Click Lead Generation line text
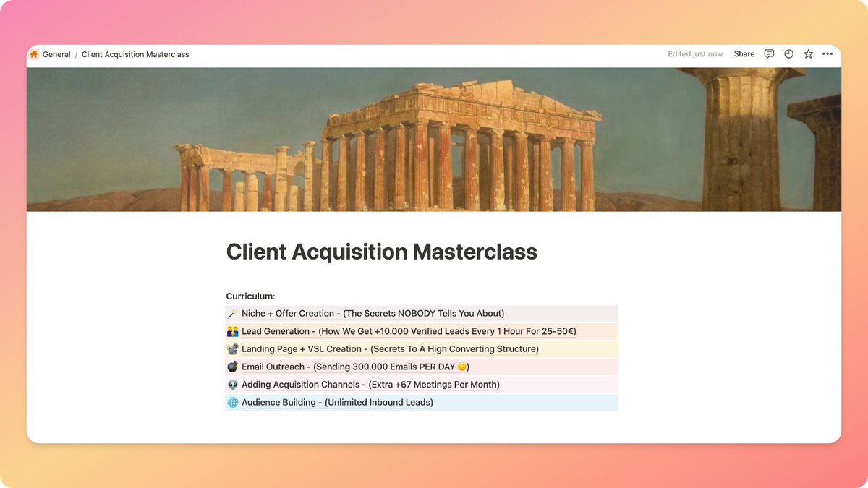 [409, 331]
